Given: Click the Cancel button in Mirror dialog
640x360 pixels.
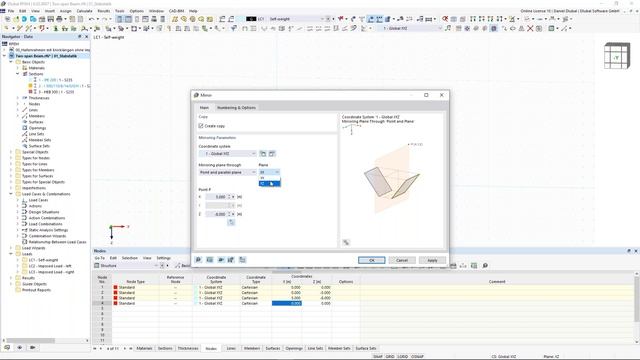Looking at the screenshot, I should pos(402,260).
